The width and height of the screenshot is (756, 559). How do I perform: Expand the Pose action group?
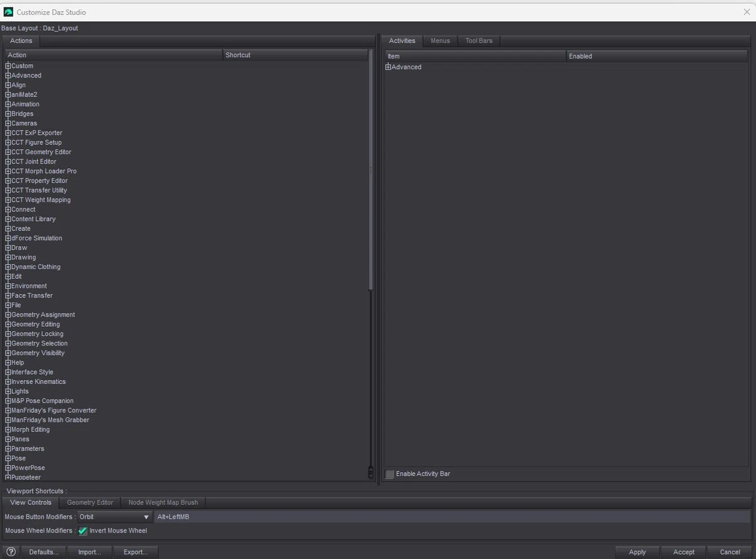point(8,458)
